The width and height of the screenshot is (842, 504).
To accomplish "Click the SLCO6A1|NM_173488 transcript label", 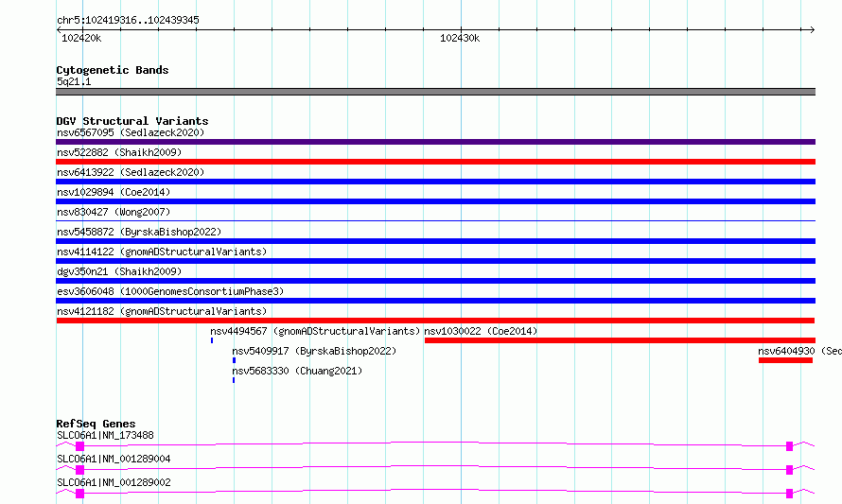I will coord(105,435).
